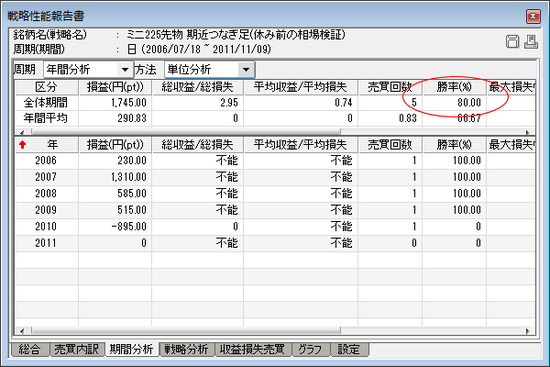Click the 0.83 trade count cell

390,118
